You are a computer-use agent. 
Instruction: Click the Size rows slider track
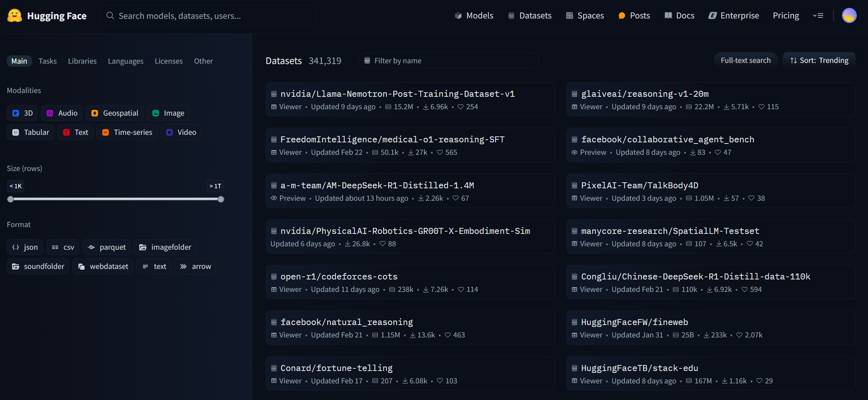pos(116,199)
